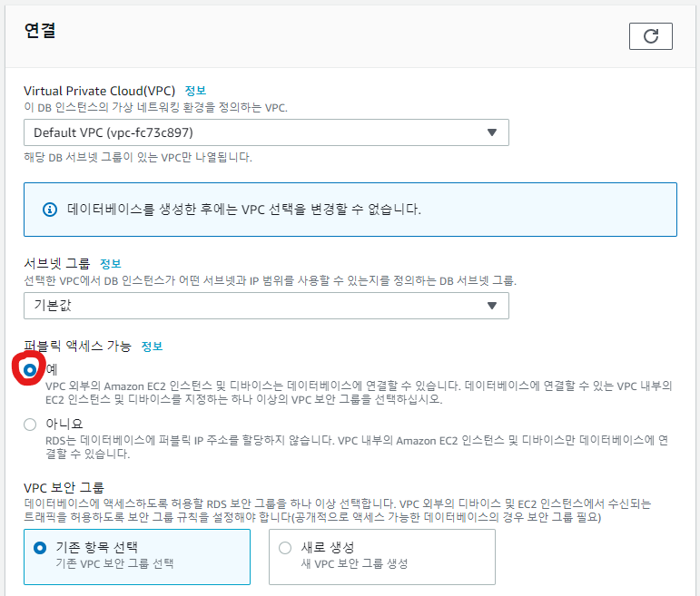
Task: Open the 정보 link next to 서브넷 그룹
Action: pyautogui.click(x=111, y=264)
